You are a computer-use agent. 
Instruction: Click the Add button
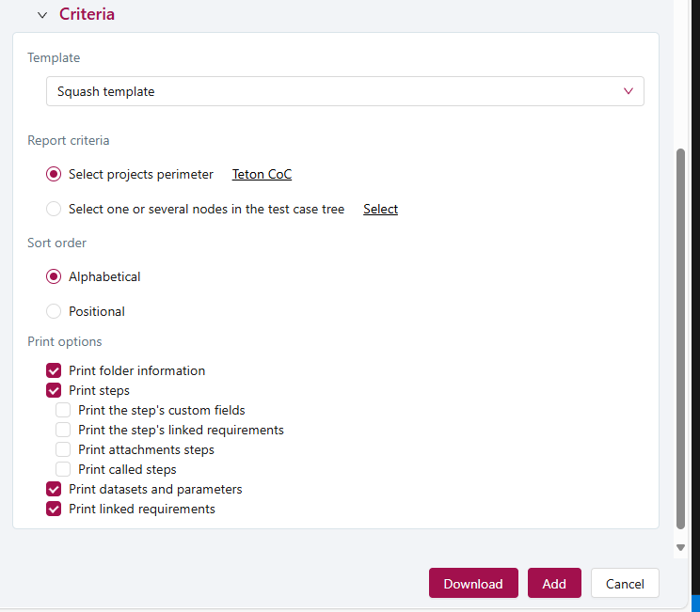[x=554, y=583]
